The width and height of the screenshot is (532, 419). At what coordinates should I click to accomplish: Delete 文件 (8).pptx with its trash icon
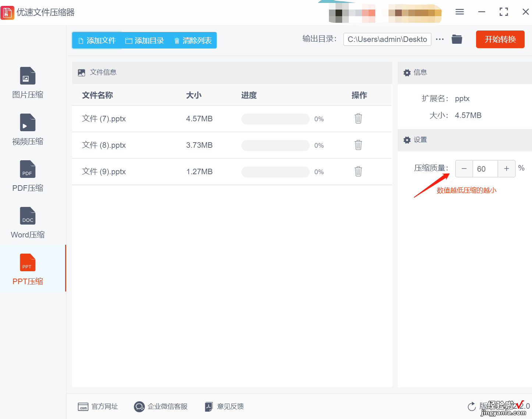tap(358, 145)
